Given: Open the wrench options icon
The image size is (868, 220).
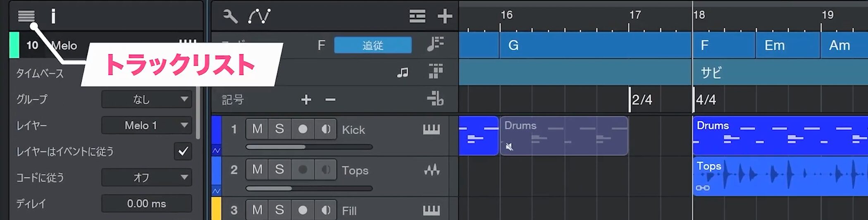Looking at the screenshot, I should tap(230, 17).
